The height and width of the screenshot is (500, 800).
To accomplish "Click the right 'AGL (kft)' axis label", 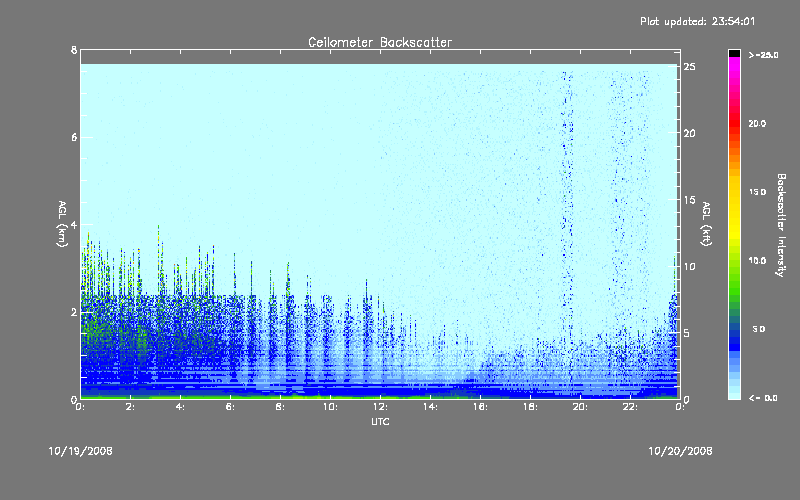I will (707, 224).
